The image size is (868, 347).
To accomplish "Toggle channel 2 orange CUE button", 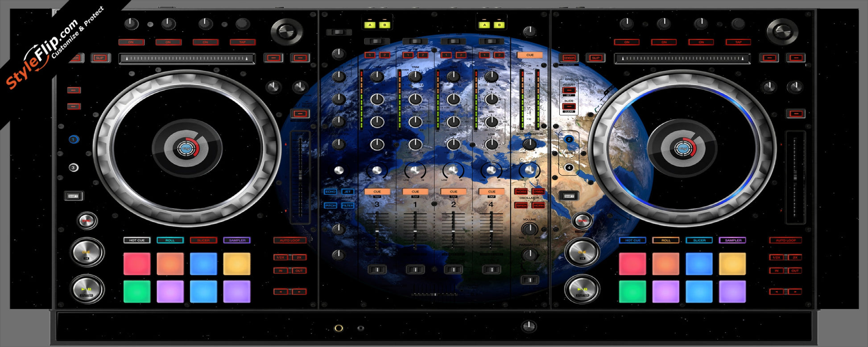I will 453,192.
